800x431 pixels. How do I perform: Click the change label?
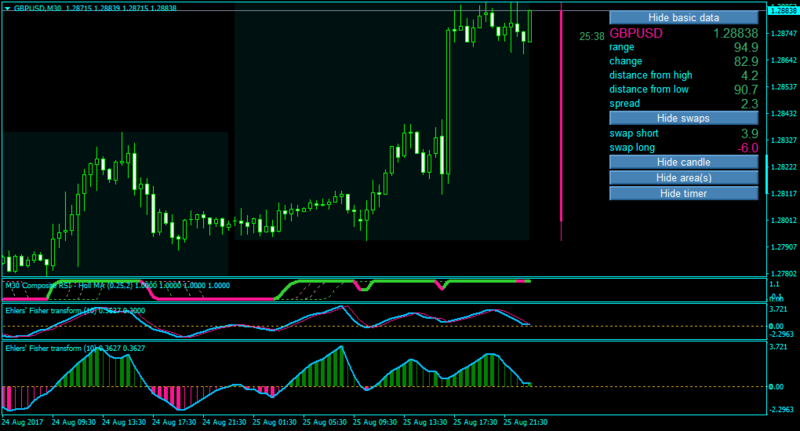[626, 61]
